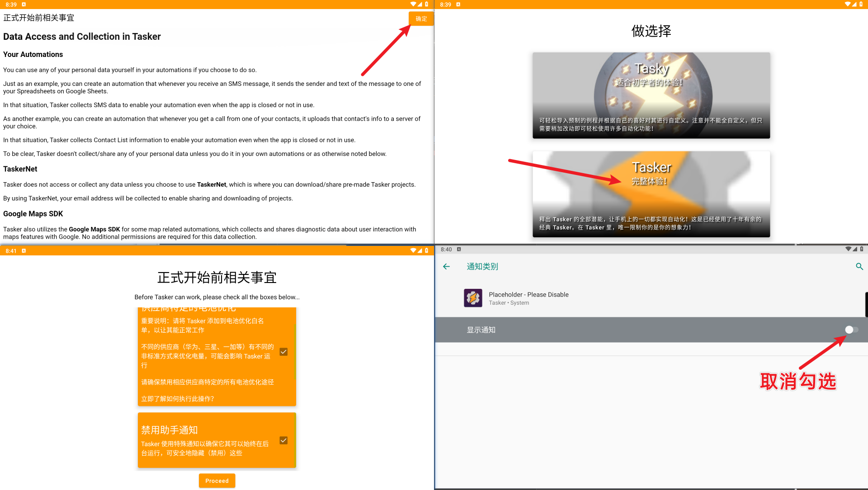Open 立即了解如何执行此操作? link

pos(177,399)
